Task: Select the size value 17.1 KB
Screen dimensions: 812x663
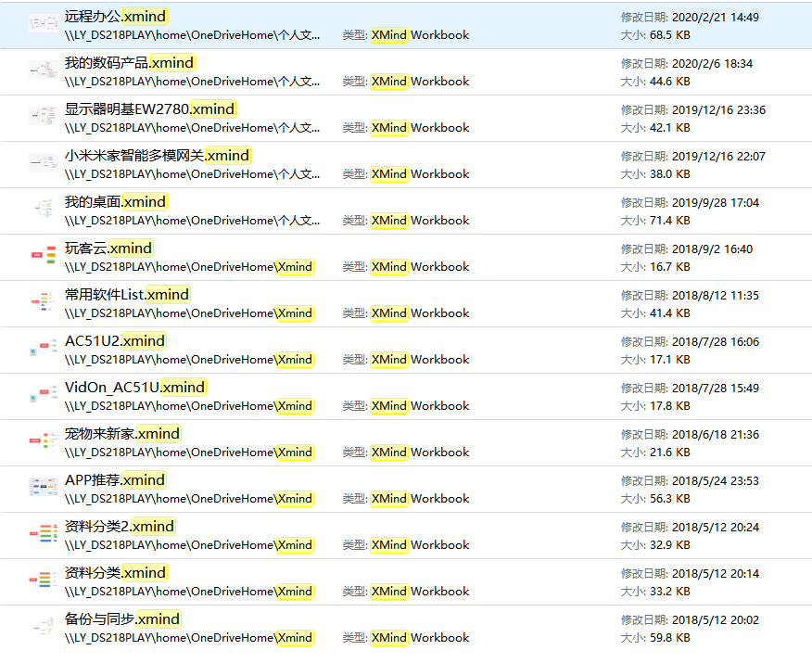Action: (x=670, y=360)
